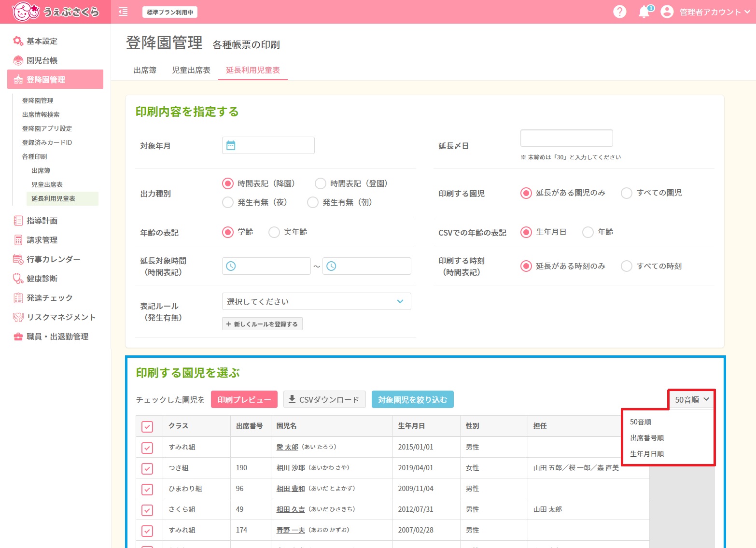Viewport: 756px width, 548px height.
Task: Click the うぇぶさくら logo
Action: 56,12
